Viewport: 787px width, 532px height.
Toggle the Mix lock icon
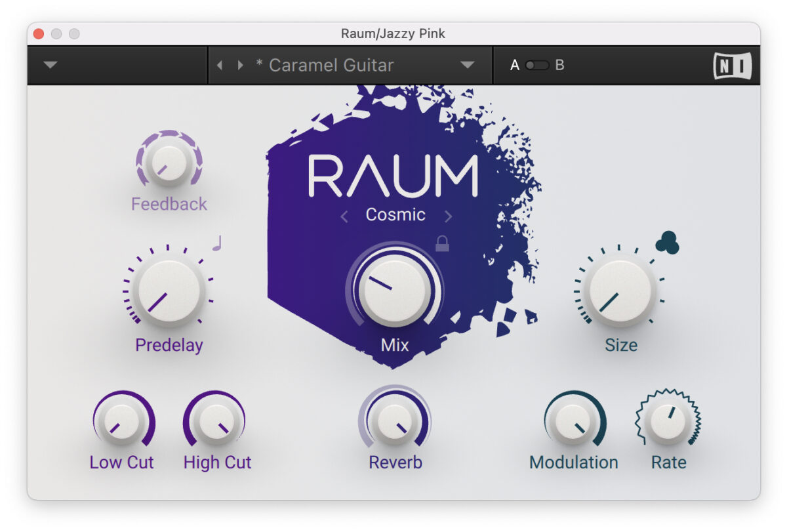[443, 243]
